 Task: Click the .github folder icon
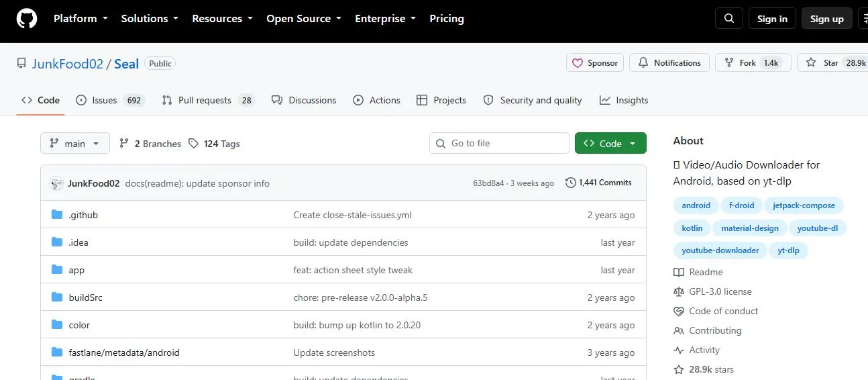pyautogui.click(x=57, y=215)
